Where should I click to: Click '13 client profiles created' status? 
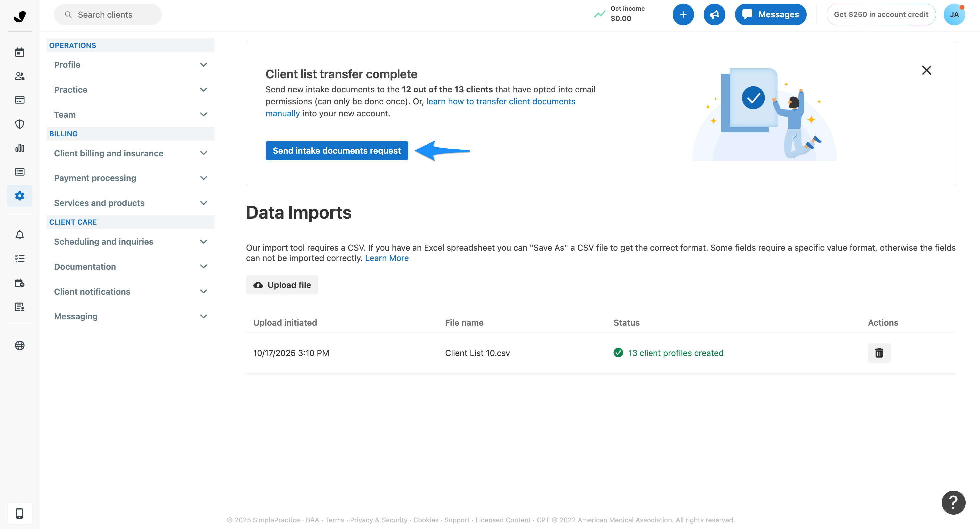click(x=675, y=353)
